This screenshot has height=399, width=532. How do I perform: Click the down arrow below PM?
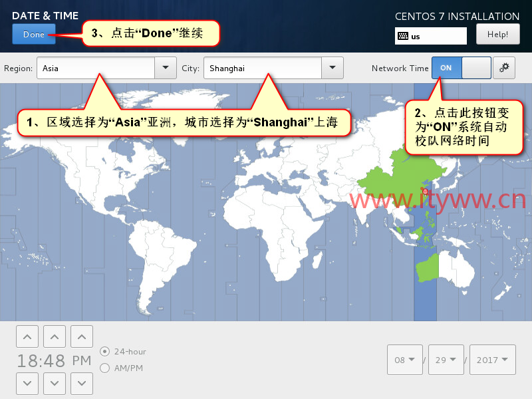[81, 384]
